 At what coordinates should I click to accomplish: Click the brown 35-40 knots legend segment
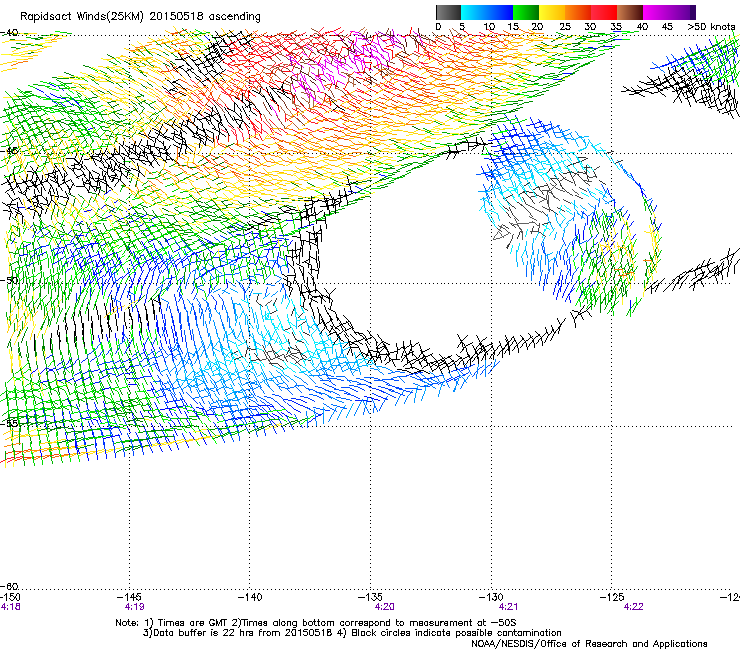click(630, 12)
